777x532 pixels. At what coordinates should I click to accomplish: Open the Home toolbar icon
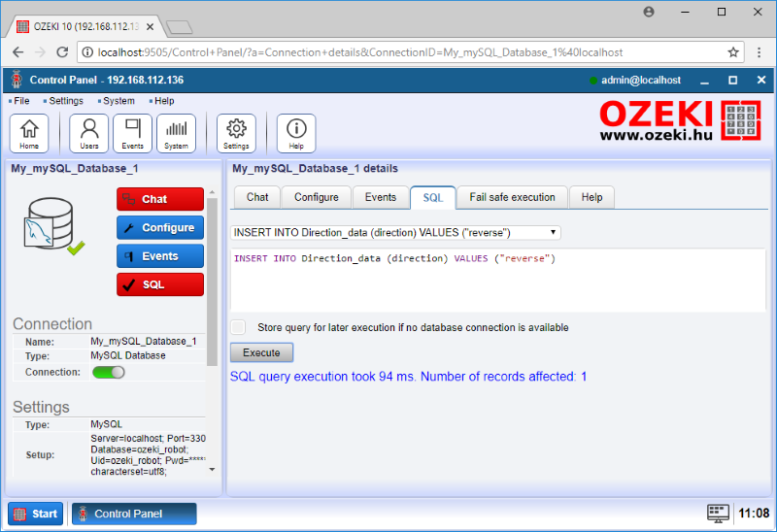[29, 133]
